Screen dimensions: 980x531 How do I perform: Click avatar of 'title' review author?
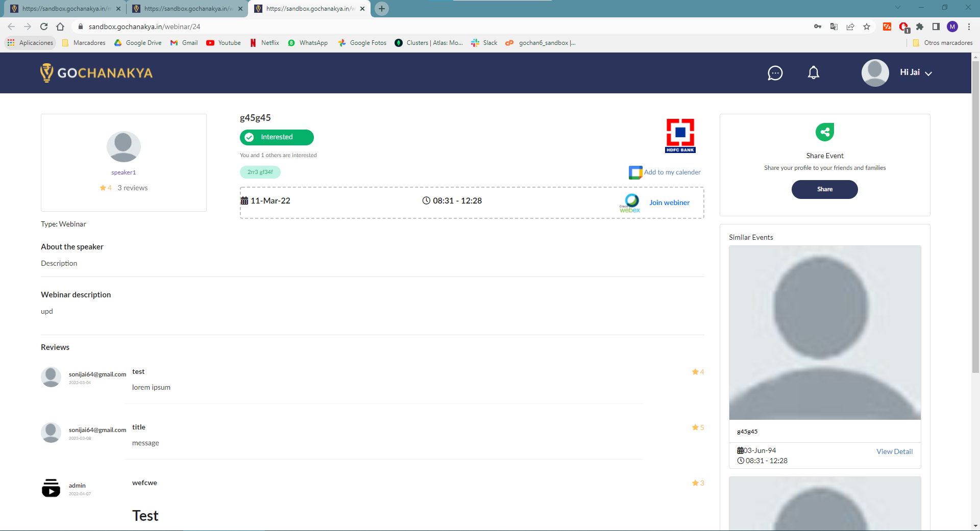point(51,433)
